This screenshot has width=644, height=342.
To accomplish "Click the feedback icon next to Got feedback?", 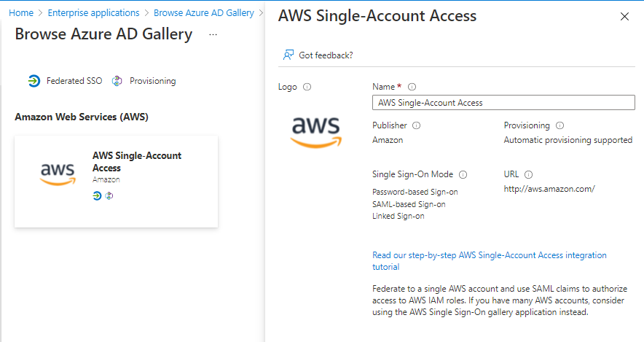I will (288, 55).
